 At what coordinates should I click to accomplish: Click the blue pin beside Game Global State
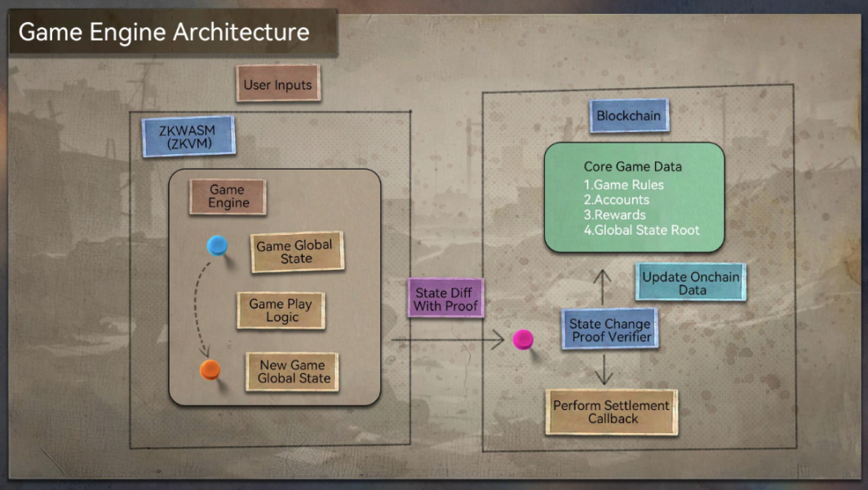tap(217, 245)
